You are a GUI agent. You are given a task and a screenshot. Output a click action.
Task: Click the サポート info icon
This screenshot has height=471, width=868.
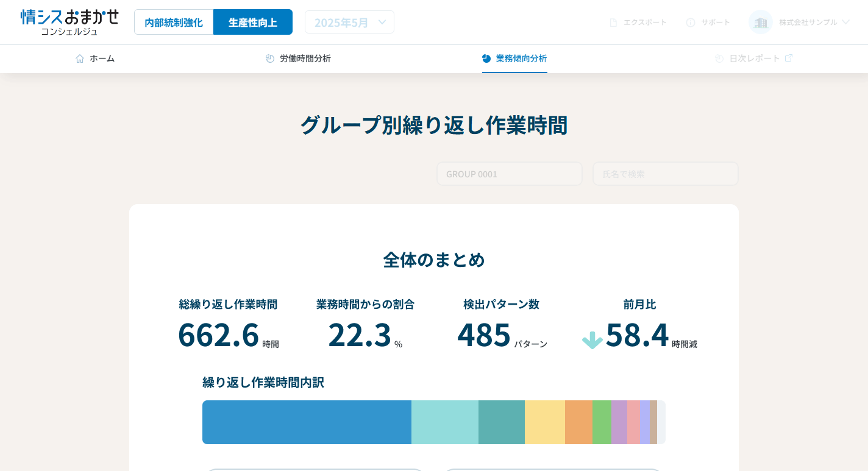(x=691, y=22)
